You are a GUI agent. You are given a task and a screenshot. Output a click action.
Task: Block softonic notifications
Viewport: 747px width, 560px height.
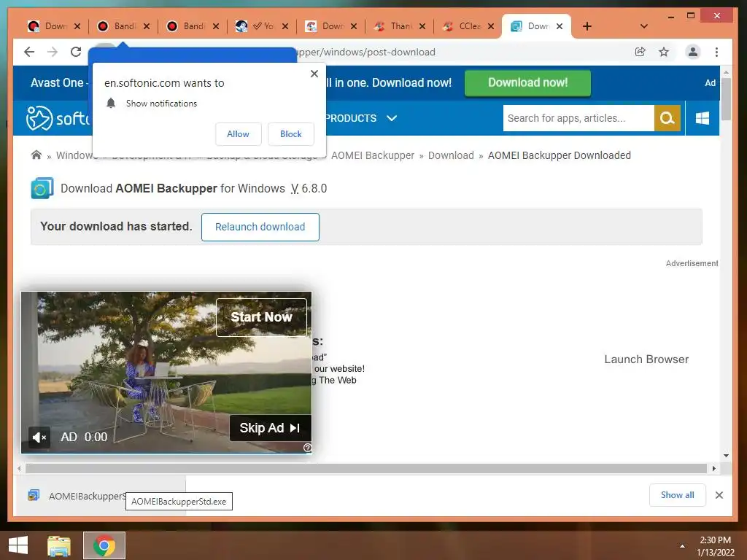coord(290,134)
